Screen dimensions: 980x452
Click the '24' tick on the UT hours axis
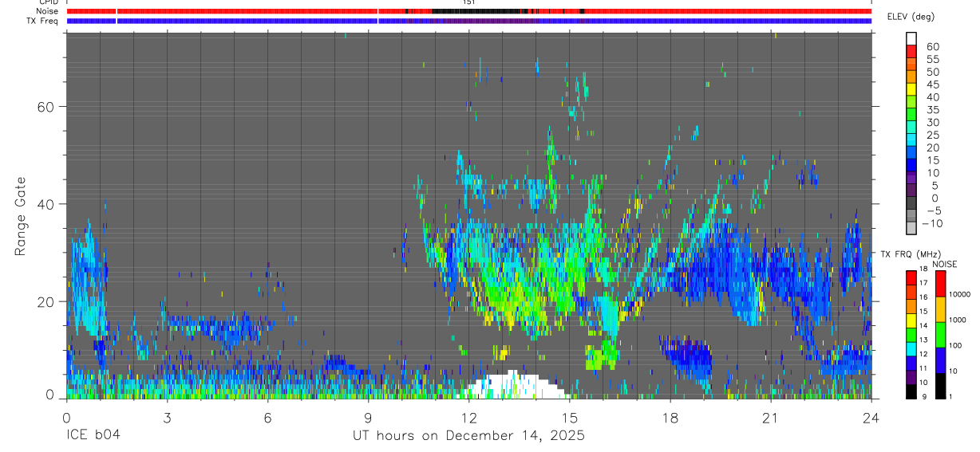point(871,417)
